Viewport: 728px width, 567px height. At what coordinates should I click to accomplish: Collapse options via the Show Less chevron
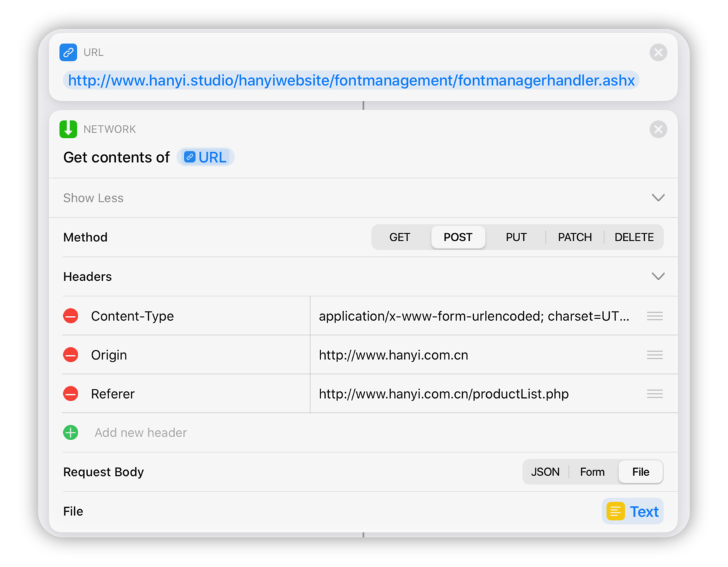[x=658, y=198]
